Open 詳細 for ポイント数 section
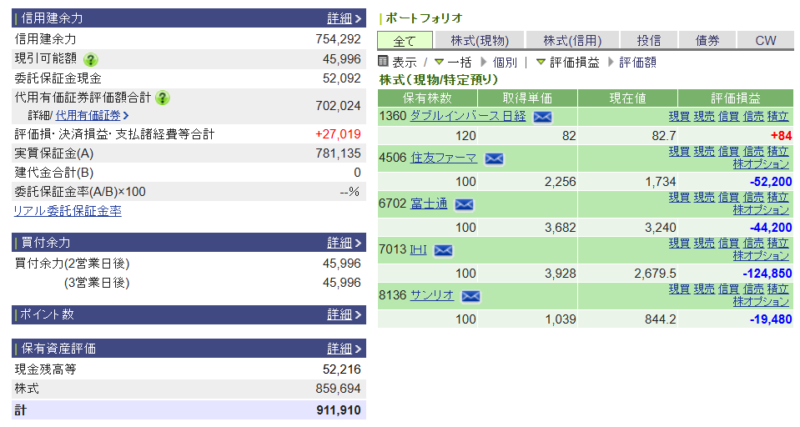The image size is (800, 427). pyautogui.click(x=344, y=315)
